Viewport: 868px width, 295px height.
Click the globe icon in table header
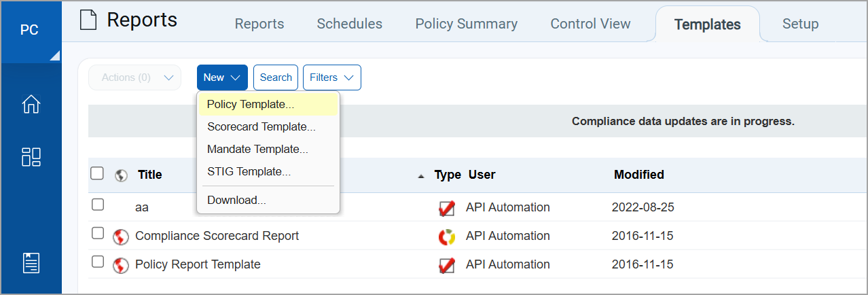click(x=122, y=175)
